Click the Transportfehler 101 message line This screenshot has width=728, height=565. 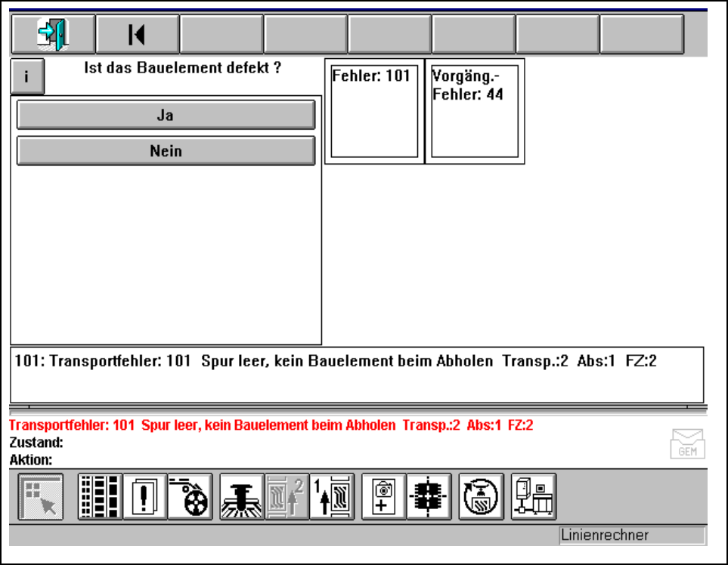pyautogui.click(x=336, y=362)
